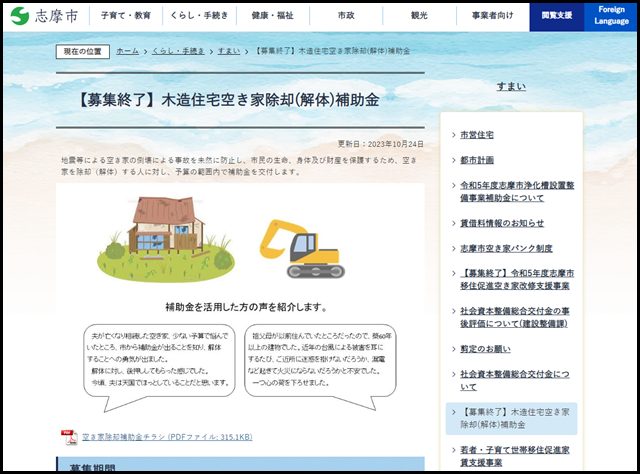Go to ホーム in breadcrumb
Image resolution: width=640 pixels, height=474 pixels.
(128, 50)
